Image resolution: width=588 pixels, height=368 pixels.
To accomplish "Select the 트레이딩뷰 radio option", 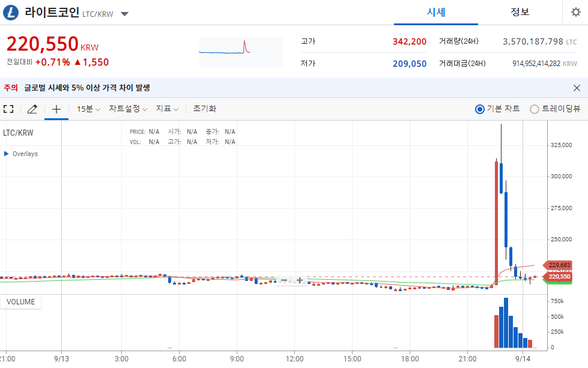I will (x=535, y=109).
